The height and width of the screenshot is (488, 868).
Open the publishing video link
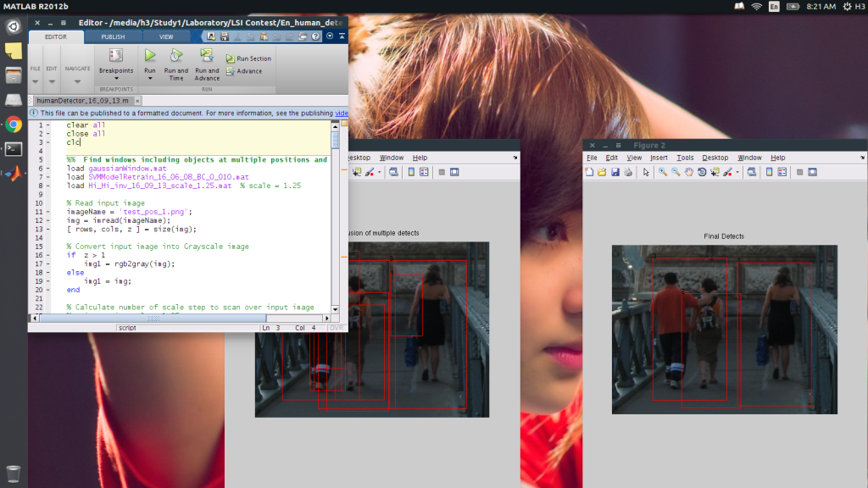342,113
